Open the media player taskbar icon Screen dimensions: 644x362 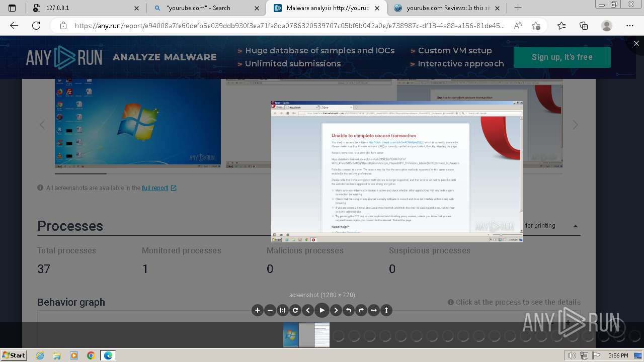[x=74, y=355]
